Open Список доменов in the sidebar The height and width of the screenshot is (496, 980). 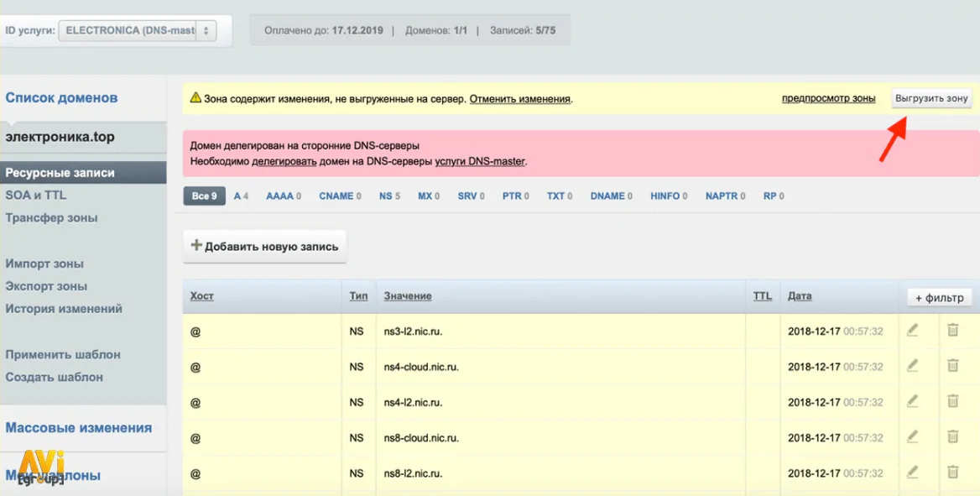(x=61, y=97)
